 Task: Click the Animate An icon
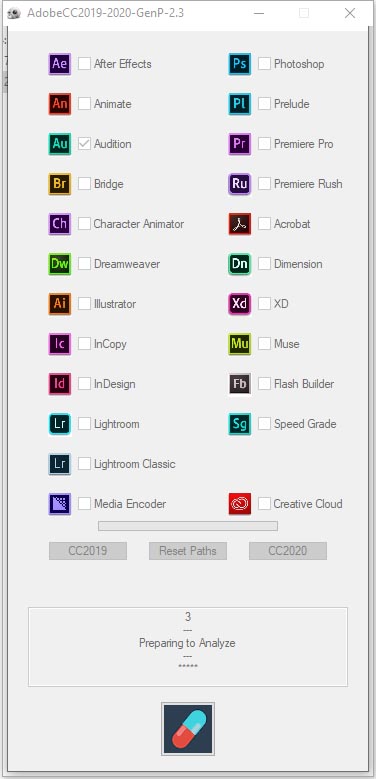(60, 104)
